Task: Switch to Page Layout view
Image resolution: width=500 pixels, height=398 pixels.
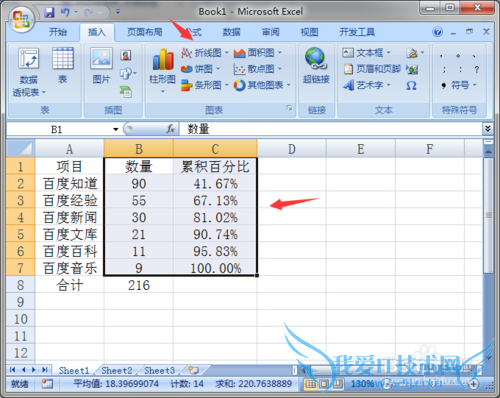Action: pyautogui.click(x=324, y=384)
